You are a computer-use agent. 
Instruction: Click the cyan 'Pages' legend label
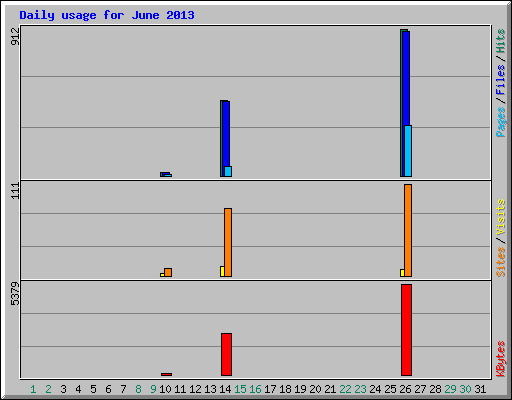click(x=500, y=122)
